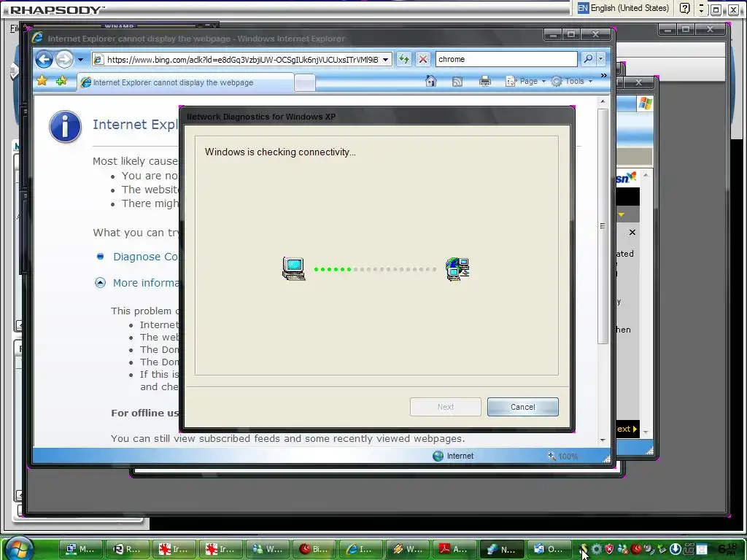This screenshot has height=560, width=747.
Task: Open the Favorites Center yellow star
Action: click(x=42, y=81)
